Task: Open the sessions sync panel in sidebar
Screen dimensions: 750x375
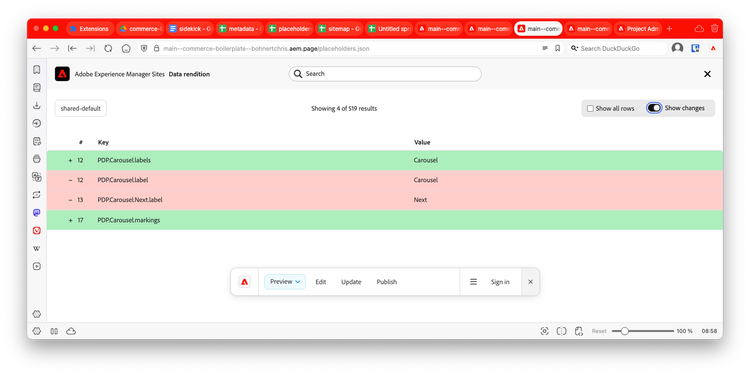Action: tap(37, 195)
